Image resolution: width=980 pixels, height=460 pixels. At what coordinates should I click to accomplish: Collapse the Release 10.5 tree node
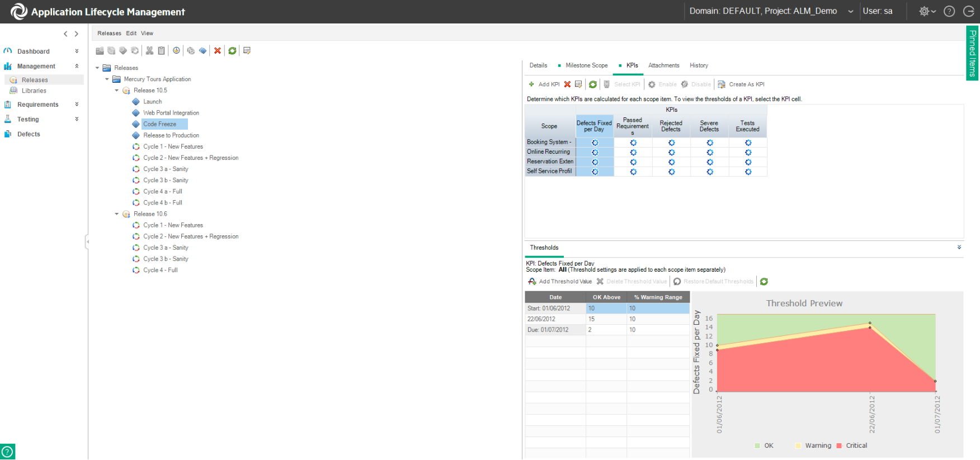point(117,91)
